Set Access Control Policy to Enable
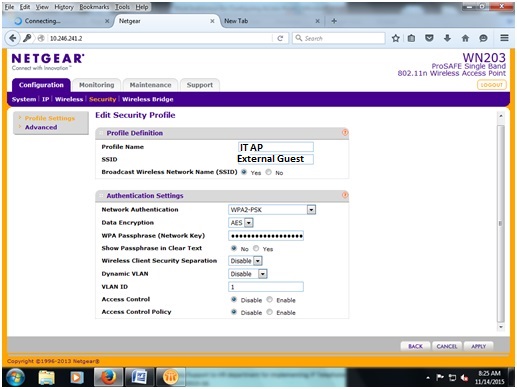 coord(269,312)
